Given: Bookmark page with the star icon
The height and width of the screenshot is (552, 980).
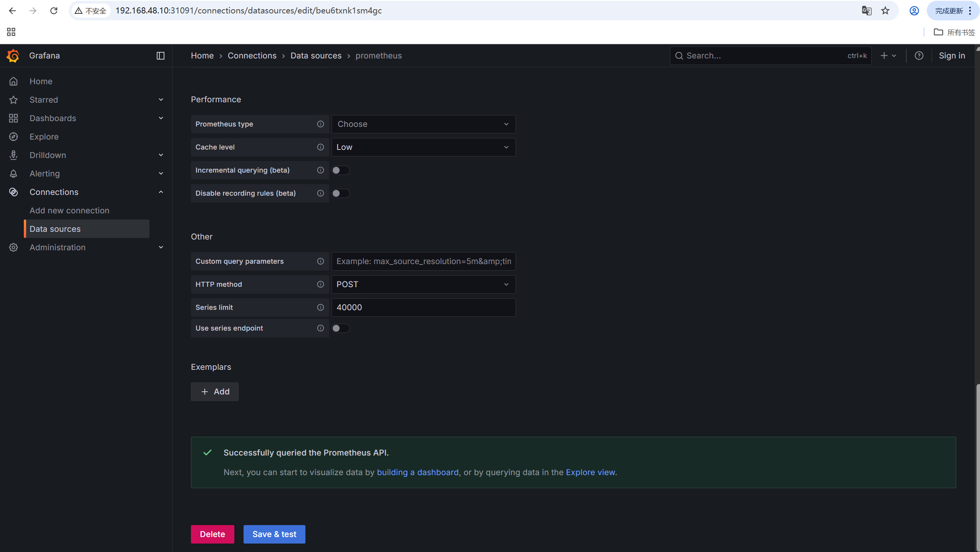Looking at the screenshot, I should pos(885,11).
